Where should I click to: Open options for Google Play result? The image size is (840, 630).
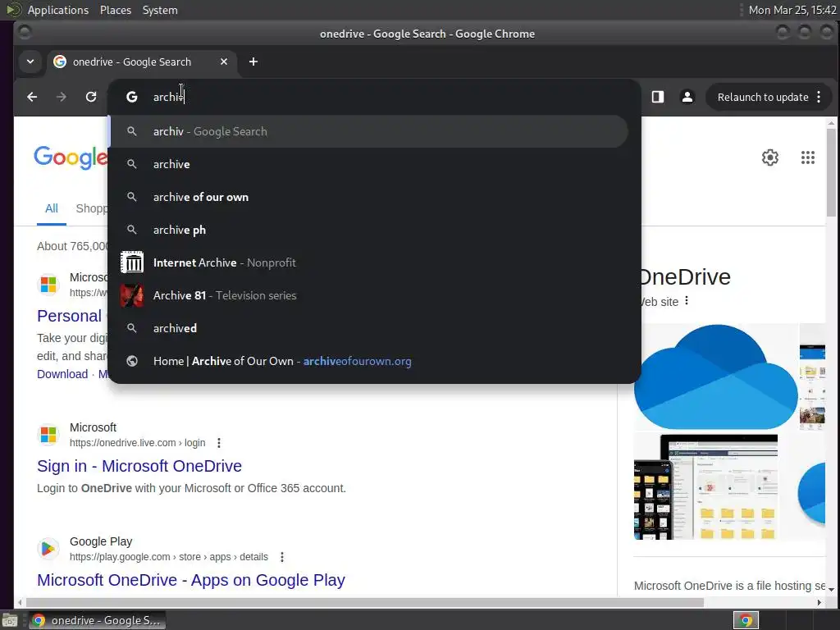pyautogui.click(x=282, y=557)
